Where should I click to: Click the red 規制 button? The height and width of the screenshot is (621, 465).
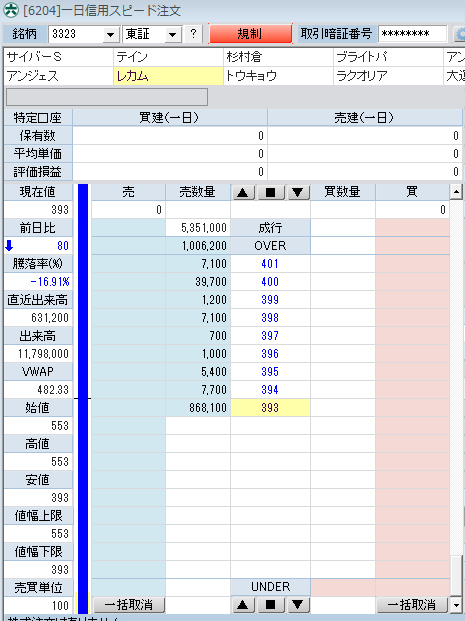click(x=250, y=34)
